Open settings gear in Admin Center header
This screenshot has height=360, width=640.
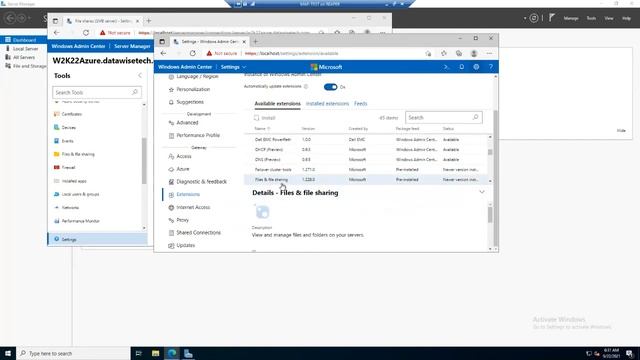click(476, 67)
